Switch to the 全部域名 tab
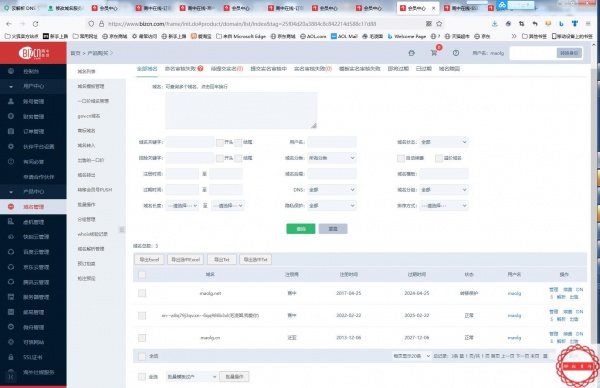 [x=147, y=68]
